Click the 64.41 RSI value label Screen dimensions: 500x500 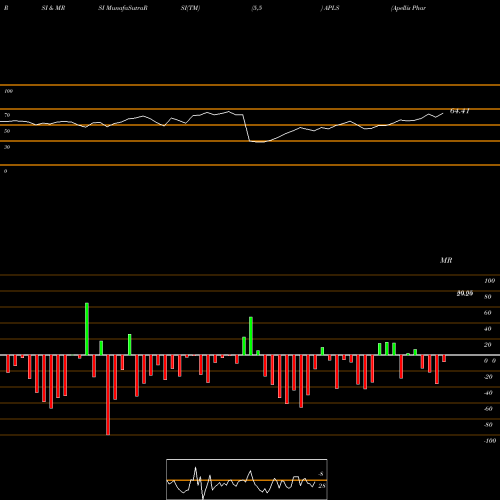[x=460, y=111]
